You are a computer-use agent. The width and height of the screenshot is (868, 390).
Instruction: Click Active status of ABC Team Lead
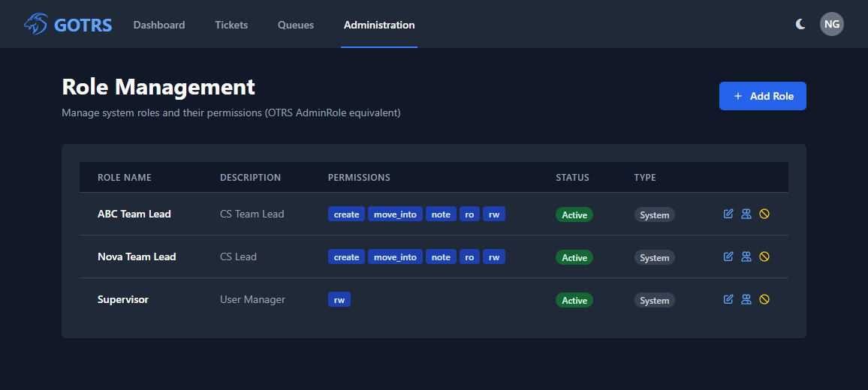pos(574,214)
